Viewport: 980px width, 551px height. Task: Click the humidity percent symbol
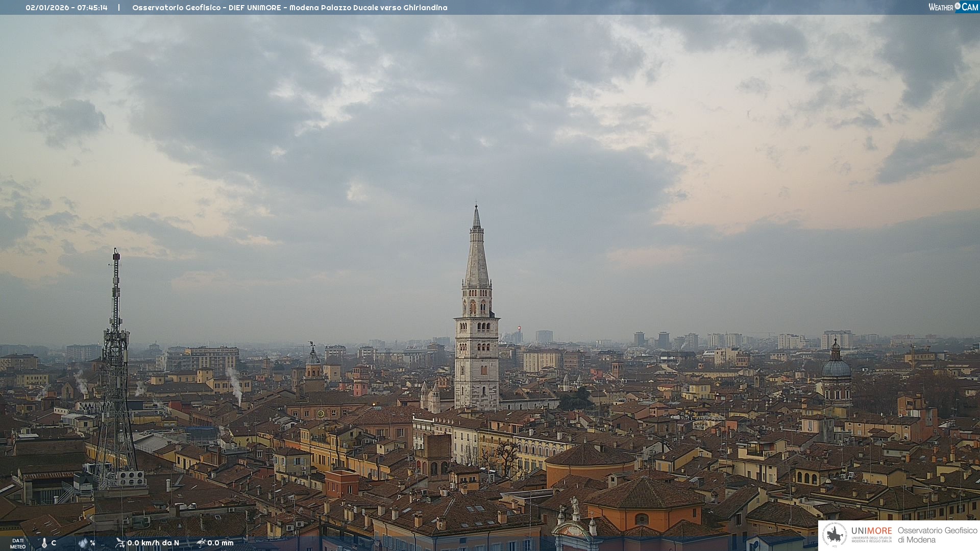click(92, 543)
